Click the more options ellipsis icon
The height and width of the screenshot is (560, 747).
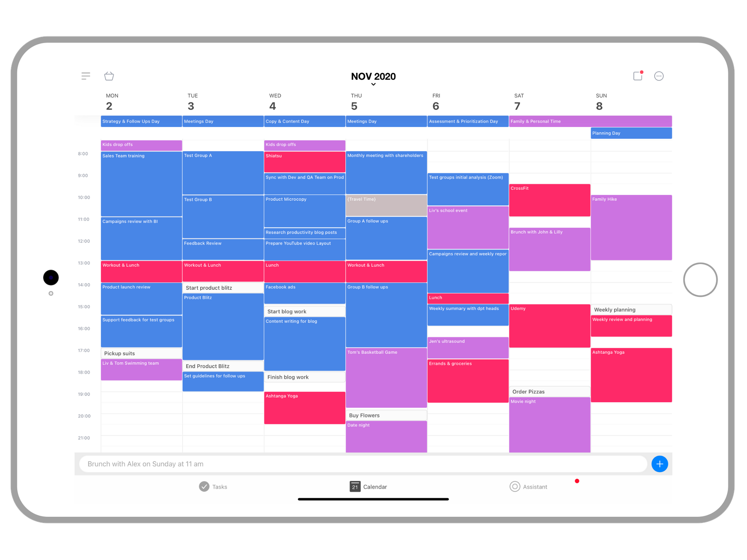(x=659, y=75)
